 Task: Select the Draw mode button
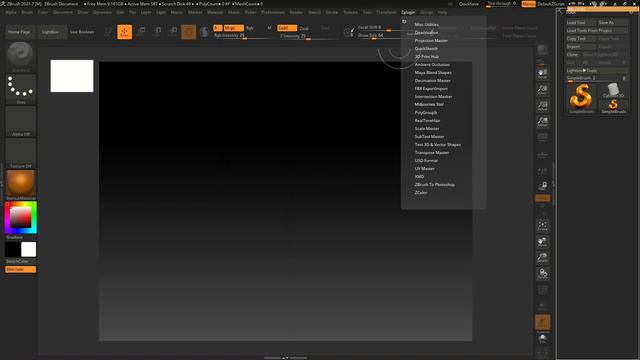tap(124, 32)
